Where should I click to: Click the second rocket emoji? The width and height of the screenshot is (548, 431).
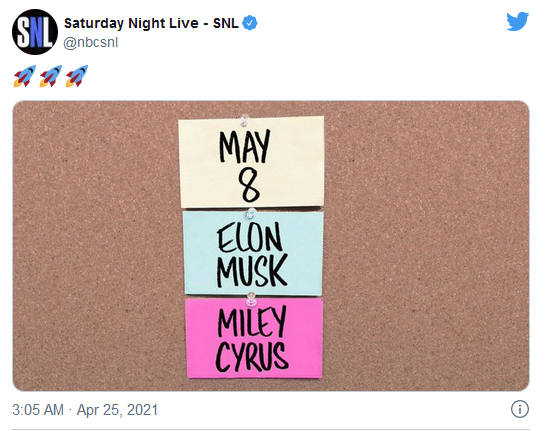tap(51, 76)
